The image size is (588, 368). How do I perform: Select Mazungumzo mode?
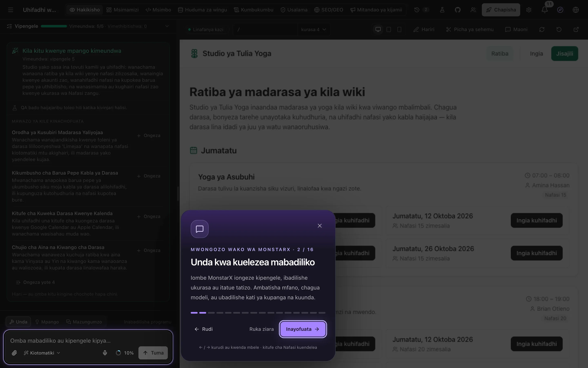[84, 322]
